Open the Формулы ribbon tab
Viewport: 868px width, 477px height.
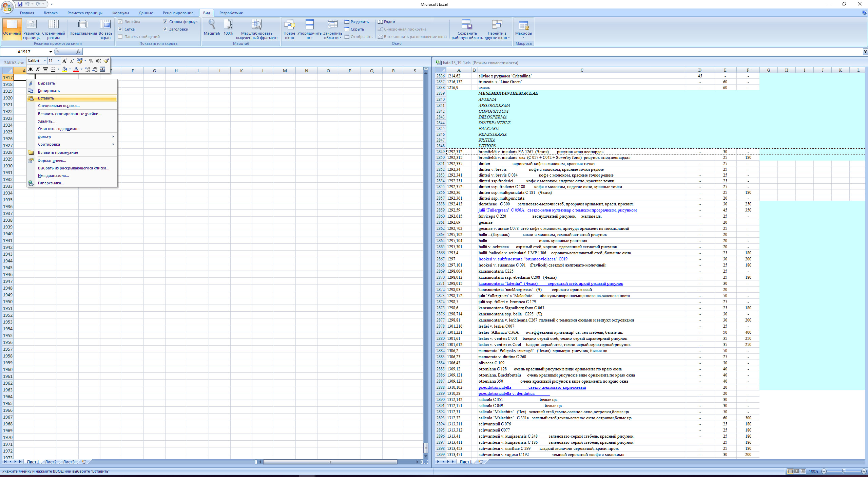(120, 13)
